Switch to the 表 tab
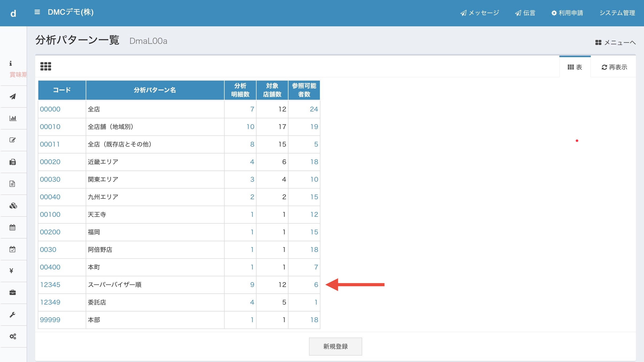Screen dimensions: 644x362 [575, 67]
